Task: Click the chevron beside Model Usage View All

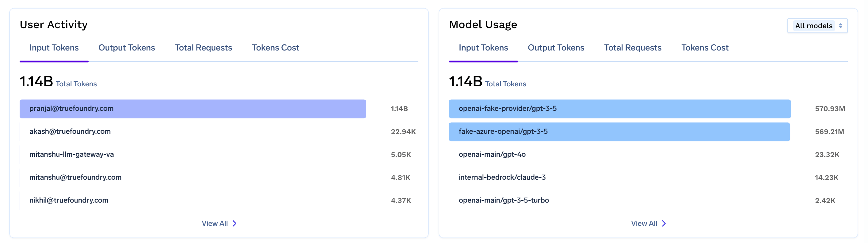Action: 664,223
